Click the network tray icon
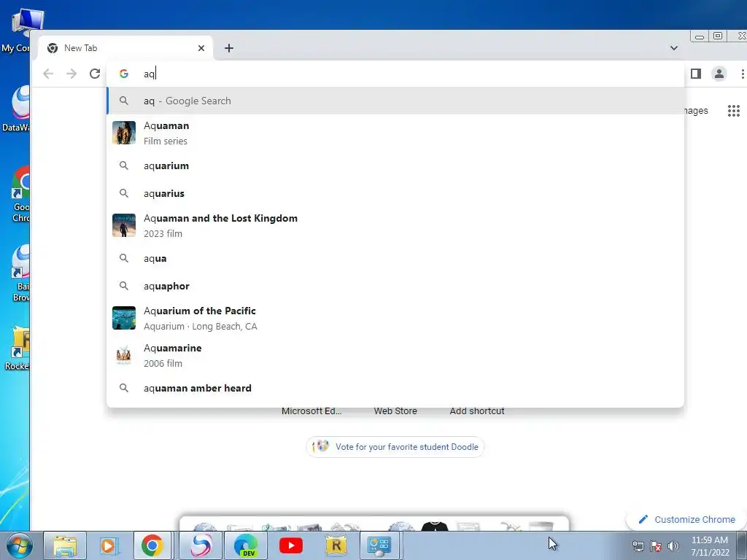Screen dimensions: 747x560 tap(638, 546)
